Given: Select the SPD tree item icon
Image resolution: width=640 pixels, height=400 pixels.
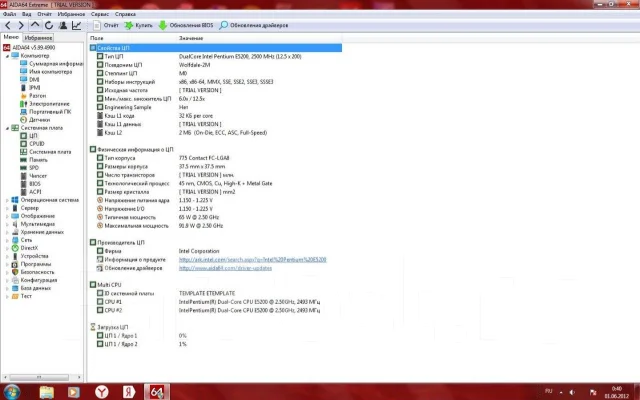Looking at the screenshot, I should tap(23, 168).
